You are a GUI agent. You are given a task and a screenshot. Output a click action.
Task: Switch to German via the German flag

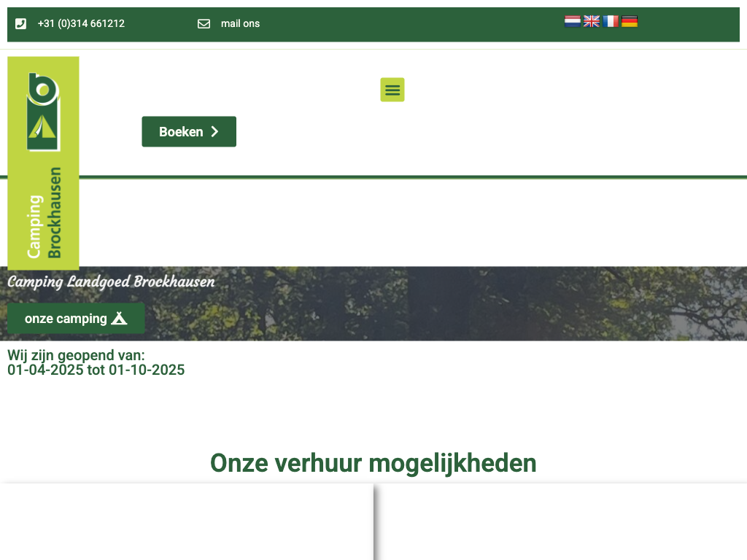click(x=630, y=21)
